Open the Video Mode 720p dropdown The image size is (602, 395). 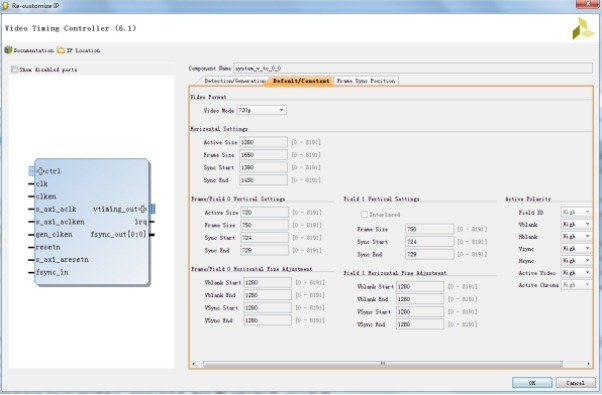pyautogui.click(x=261, y=110)
